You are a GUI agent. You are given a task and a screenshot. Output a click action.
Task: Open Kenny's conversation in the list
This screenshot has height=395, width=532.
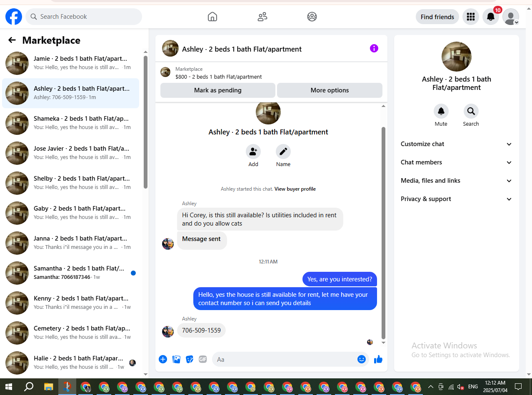tap(71, 303)
